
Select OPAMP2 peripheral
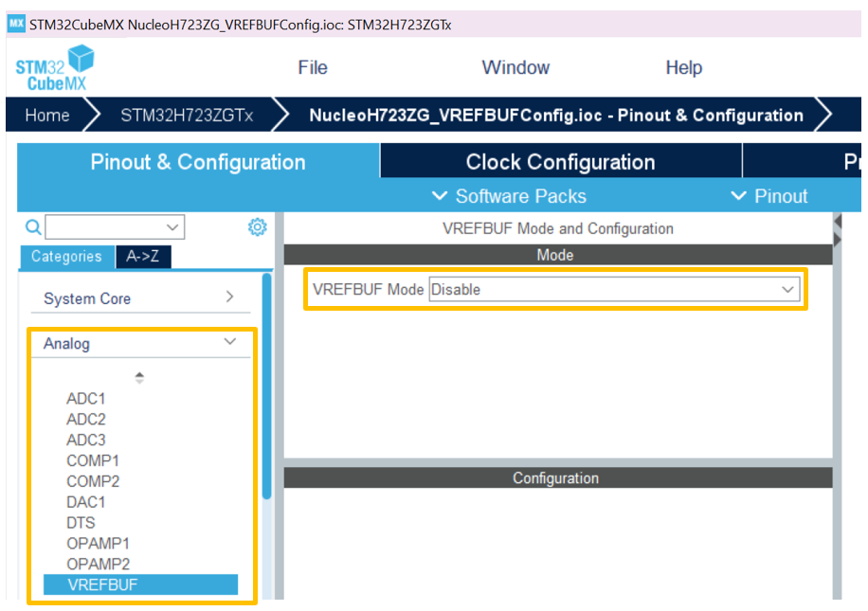click(x=98, y=564)
